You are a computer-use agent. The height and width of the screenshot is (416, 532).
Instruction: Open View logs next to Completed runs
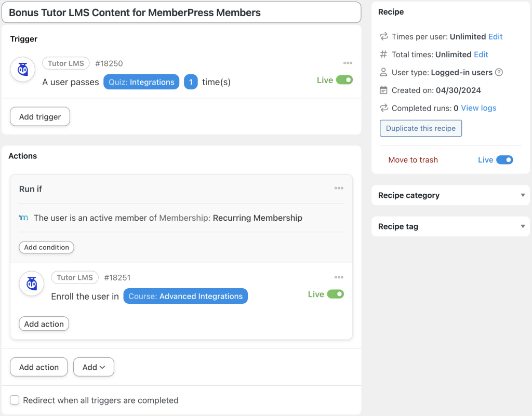pyautogui.click(x=478, y=108)
